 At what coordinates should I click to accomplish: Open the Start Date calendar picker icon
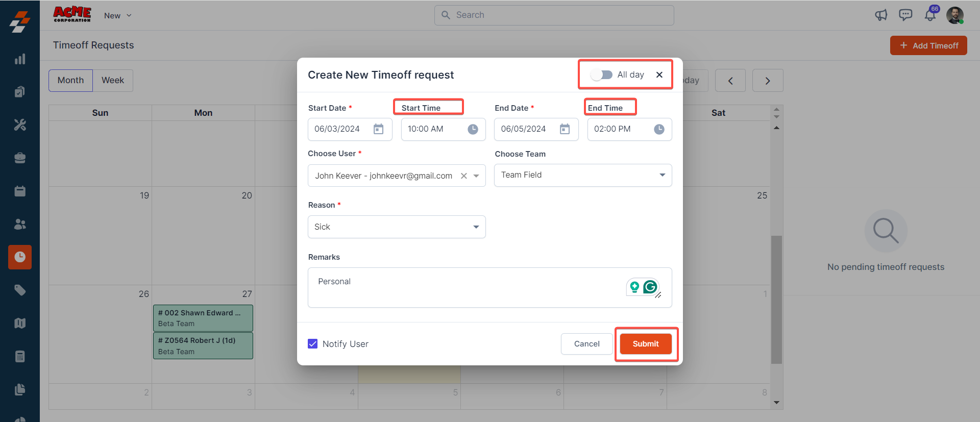(378, 129)
